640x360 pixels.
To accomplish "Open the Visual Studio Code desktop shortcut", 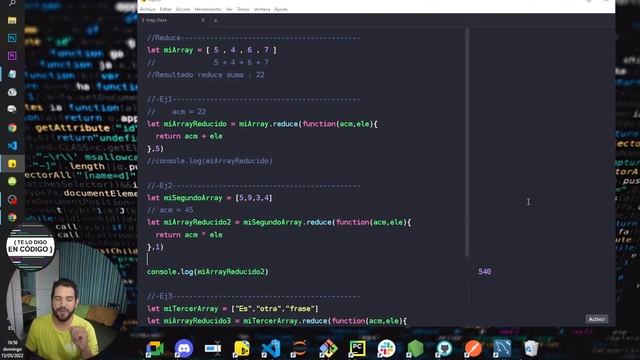I will click(271, 349).
